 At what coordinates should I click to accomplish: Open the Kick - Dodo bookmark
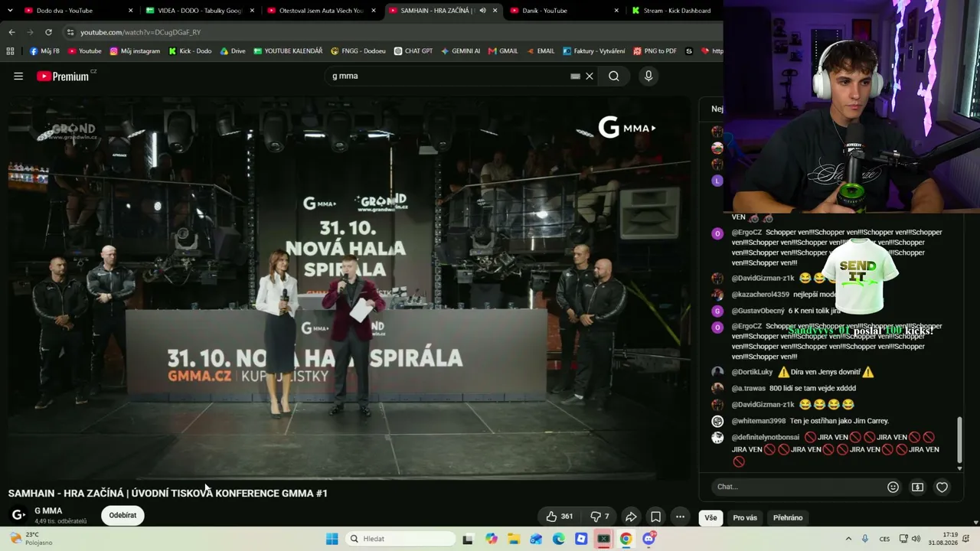pyautogui.click(x=190, y=51)
